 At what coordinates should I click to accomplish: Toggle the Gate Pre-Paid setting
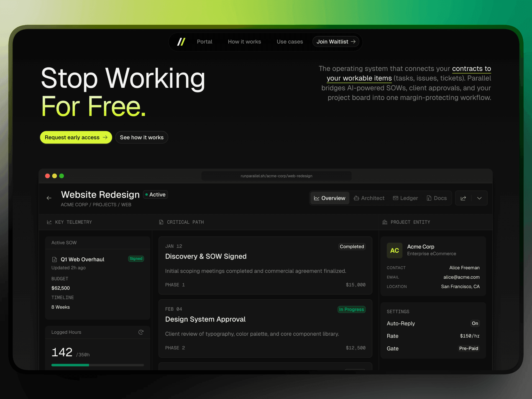(468, 349)
